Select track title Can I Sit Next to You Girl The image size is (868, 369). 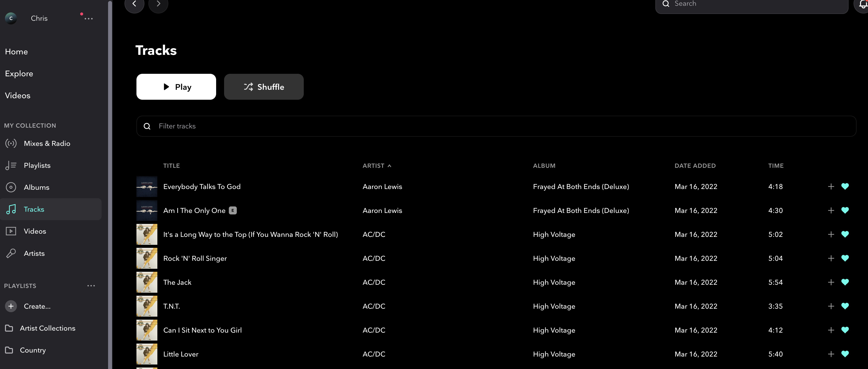(x=202, y=330)
